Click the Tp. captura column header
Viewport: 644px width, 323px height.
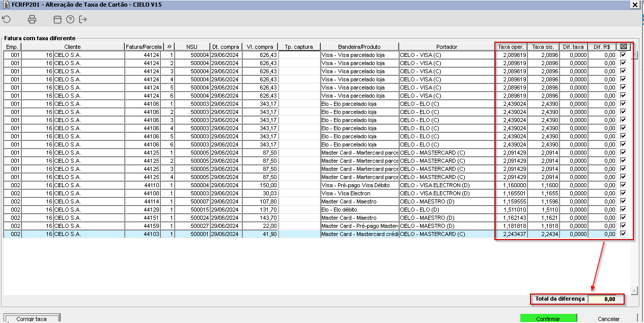click(x=299, y=47)
